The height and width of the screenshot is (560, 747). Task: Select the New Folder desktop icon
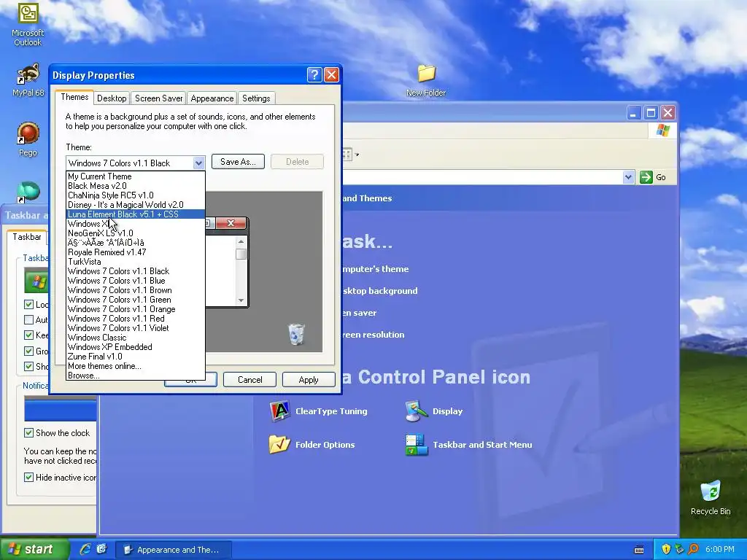[x=426, y=80]
